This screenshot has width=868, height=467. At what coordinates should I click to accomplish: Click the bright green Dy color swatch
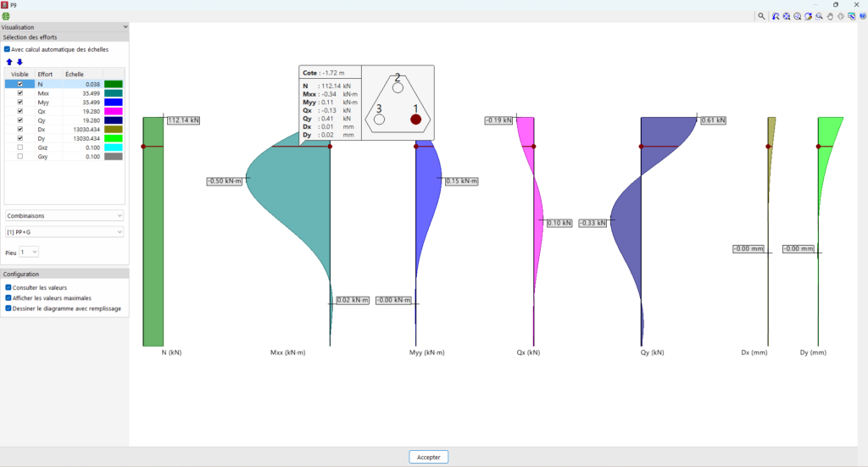tap(114, 138)
